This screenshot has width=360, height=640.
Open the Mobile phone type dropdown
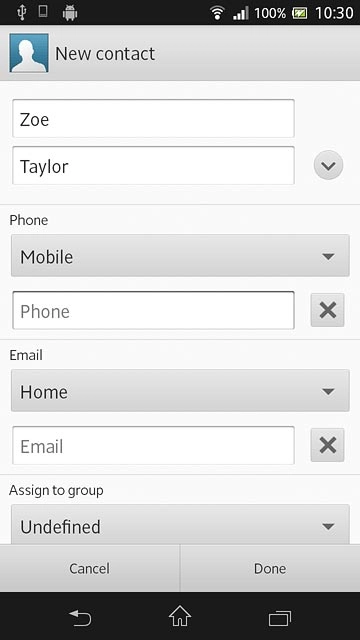[180, 256]
